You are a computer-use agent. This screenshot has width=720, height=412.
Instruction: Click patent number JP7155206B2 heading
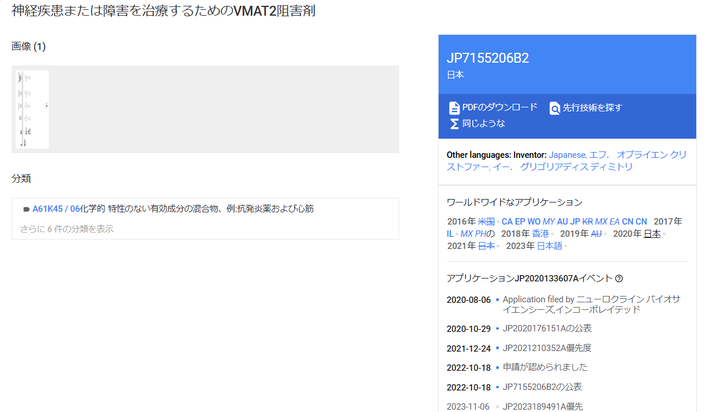coord(488,58)
